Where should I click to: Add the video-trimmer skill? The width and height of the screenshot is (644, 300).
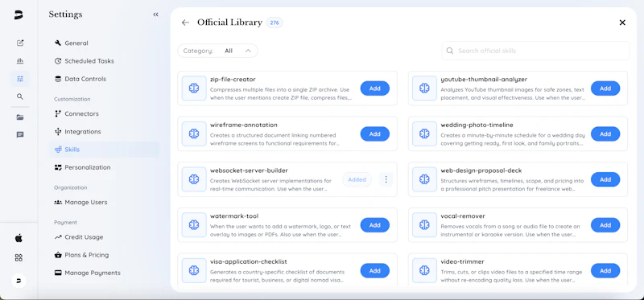coord(605,270)
